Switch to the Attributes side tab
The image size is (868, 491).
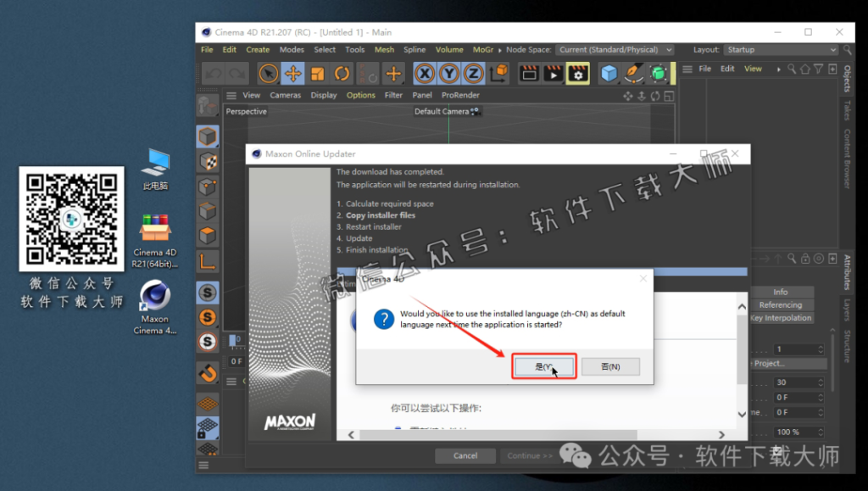click(846, 272)
